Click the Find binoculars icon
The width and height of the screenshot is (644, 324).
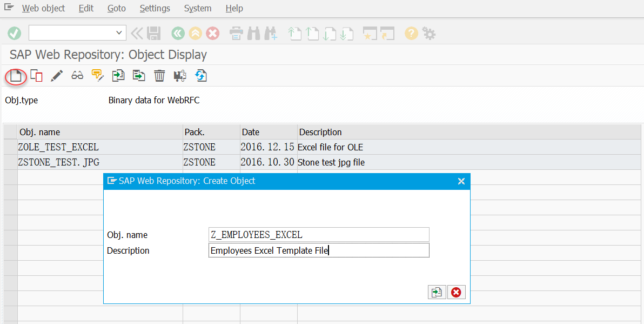(252, 33)
